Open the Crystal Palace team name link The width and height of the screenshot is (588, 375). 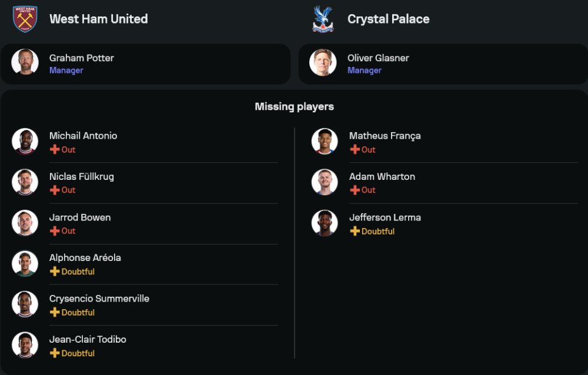(388, 19)
